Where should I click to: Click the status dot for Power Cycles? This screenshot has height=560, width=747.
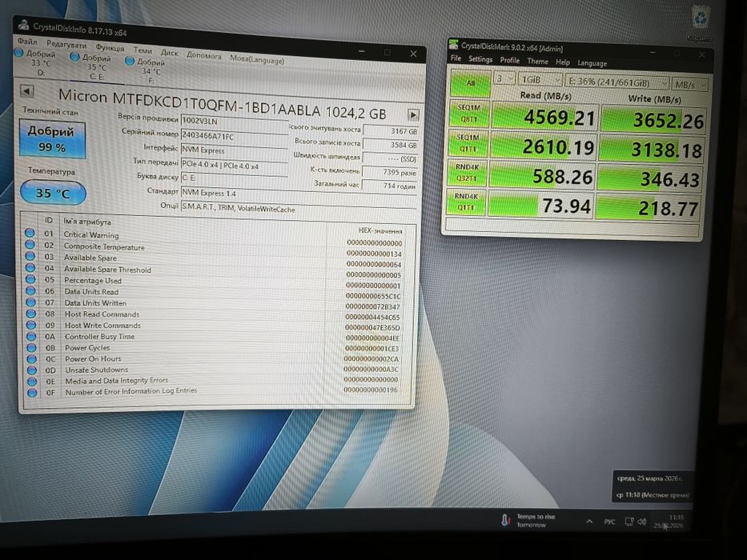(x=31, y=348)
